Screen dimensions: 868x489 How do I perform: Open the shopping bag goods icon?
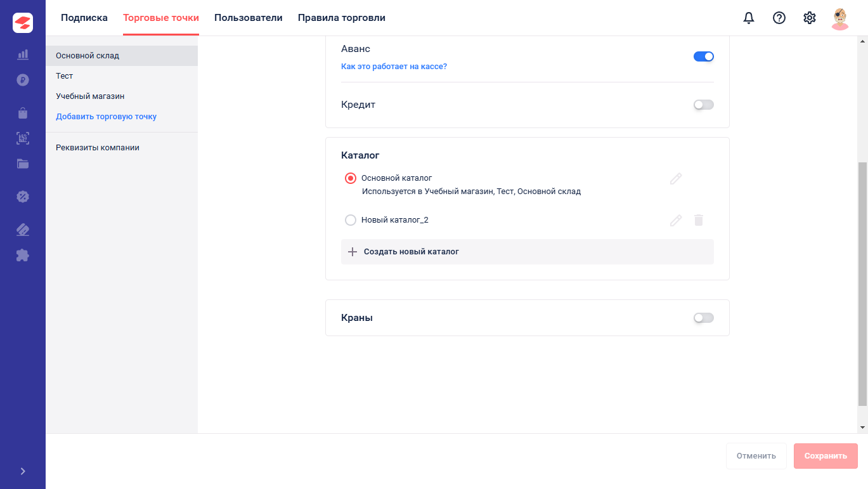point(23,113)
